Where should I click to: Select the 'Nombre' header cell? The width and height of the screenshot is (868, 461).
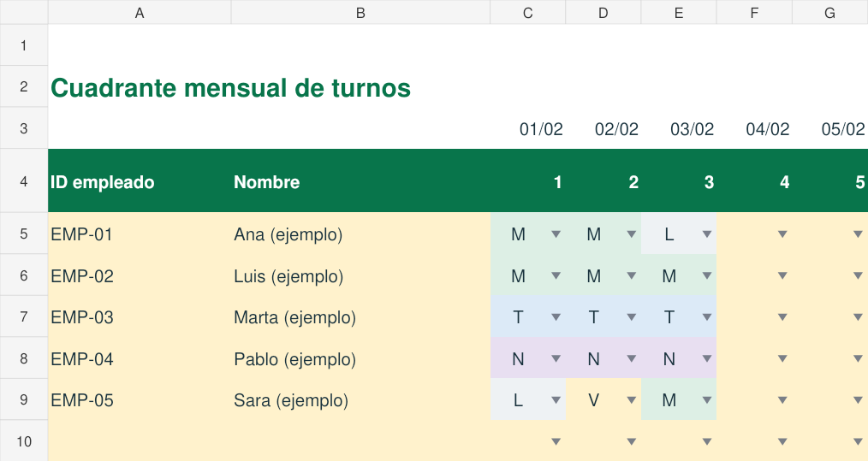tap(360, 181)
